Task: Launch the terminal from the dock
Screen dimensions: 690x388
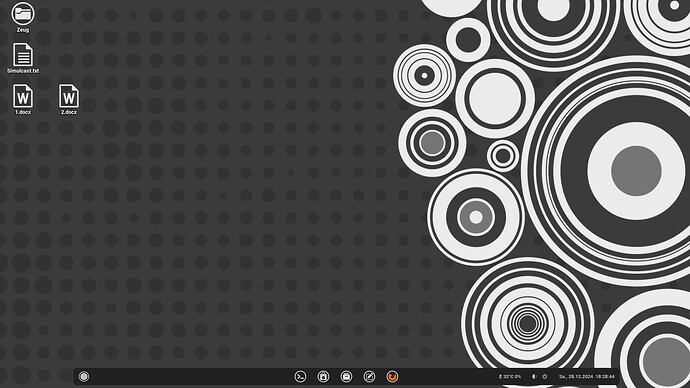Action: tap(301, 377)
